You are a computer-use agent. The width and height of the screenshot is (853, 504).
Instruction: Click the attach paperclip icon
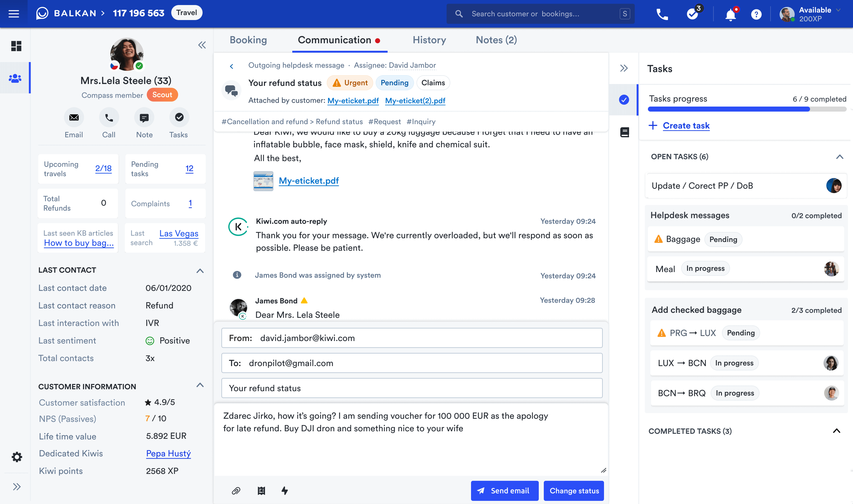click(x=236, y=491)
